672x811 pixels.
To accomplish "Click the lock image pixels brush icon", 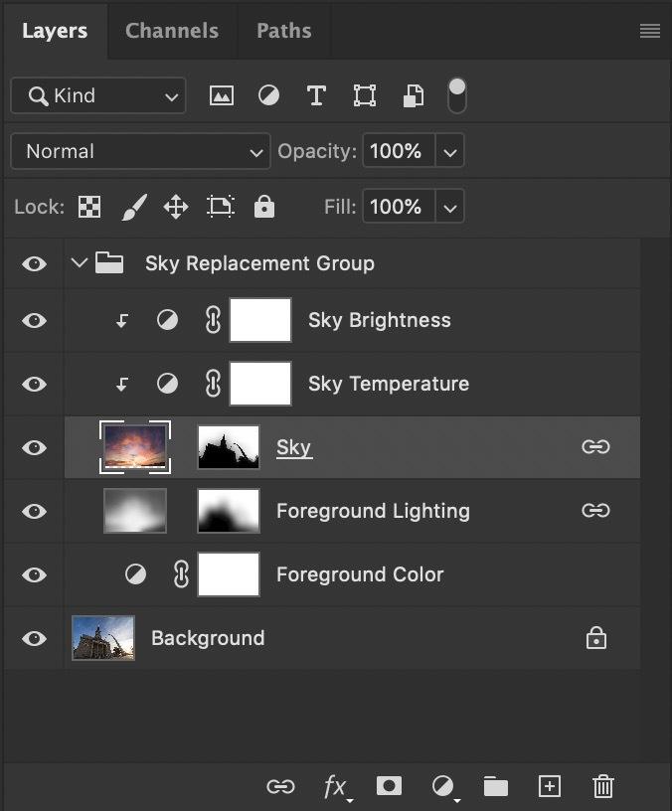I will pyautogui.click(x=133, y=207).
